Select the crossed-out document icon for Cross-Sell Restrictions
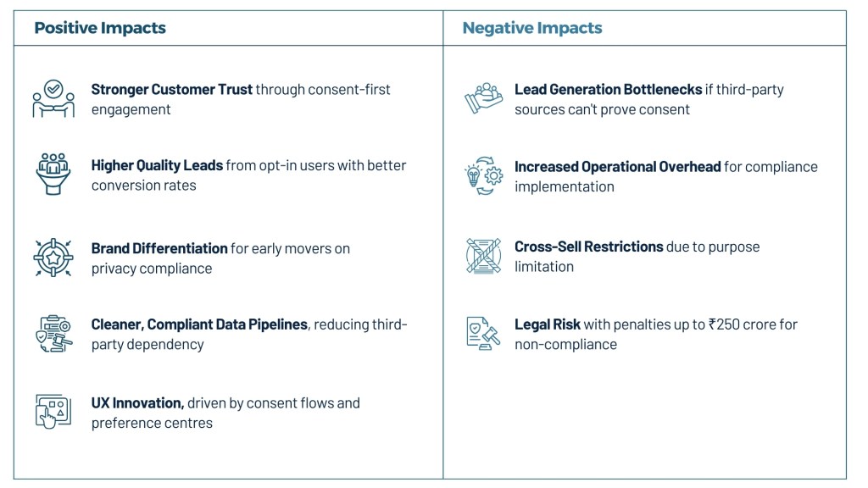 click(x=484, y=256)
